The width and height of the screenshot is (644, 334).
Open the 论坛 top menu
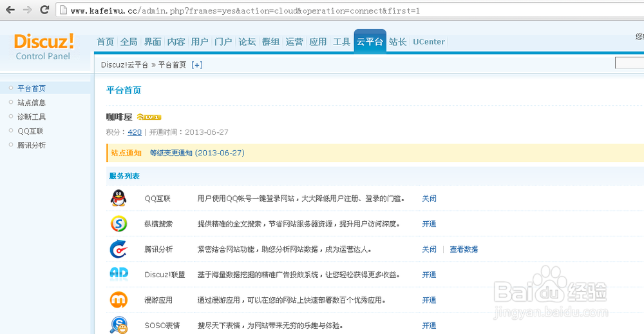(247, 41)
